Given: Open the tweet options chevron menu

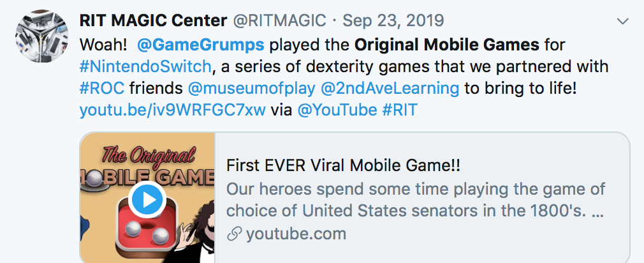Looking at the screenshot, I should click(x=623, y=22).
